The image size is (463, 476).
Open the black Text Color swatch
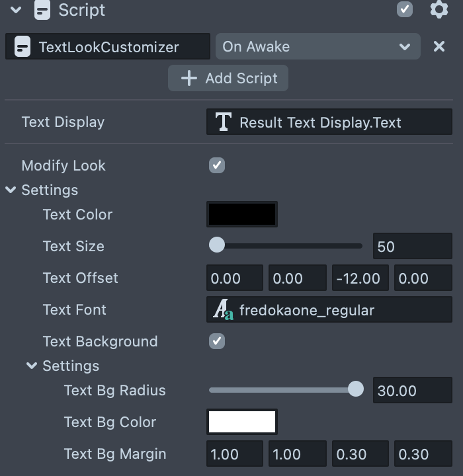[x=242, y=215]
